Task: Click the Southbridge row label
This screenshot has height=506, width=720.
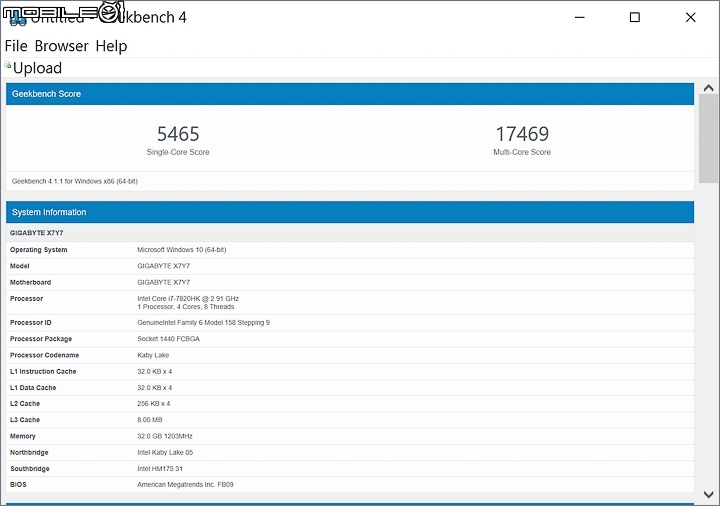Action: tap(30, 469)
